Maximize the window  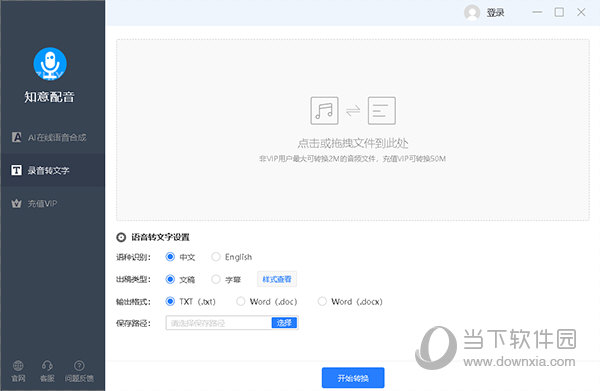pyautogui.click(x=559, y=12)
